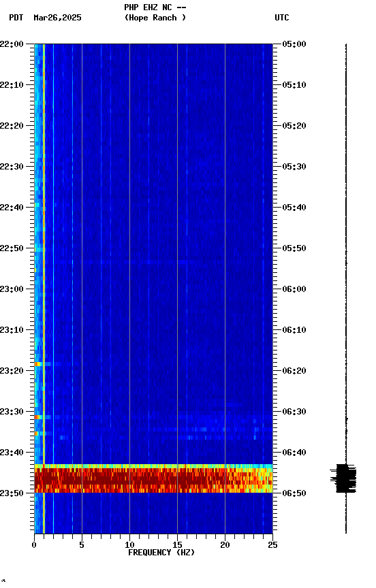The height and width of the screenshot is (588, 376).
Task: Click the '22:10' PDT time label
Action: [12, 85]
